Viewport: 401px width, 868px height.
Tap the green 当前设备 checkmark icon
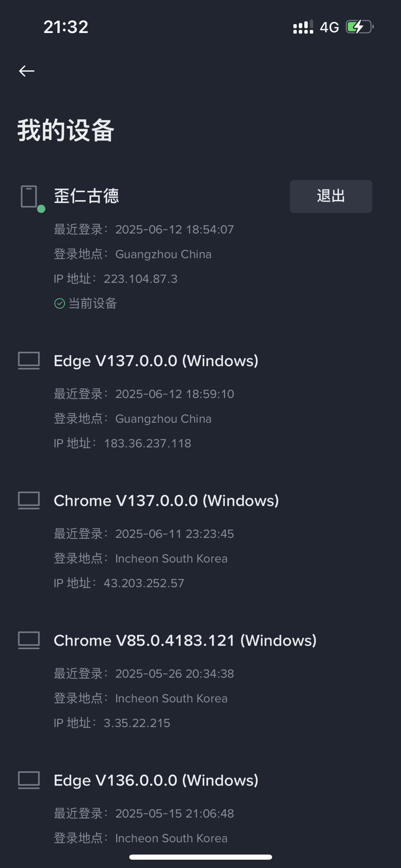[x=60, y=303]
